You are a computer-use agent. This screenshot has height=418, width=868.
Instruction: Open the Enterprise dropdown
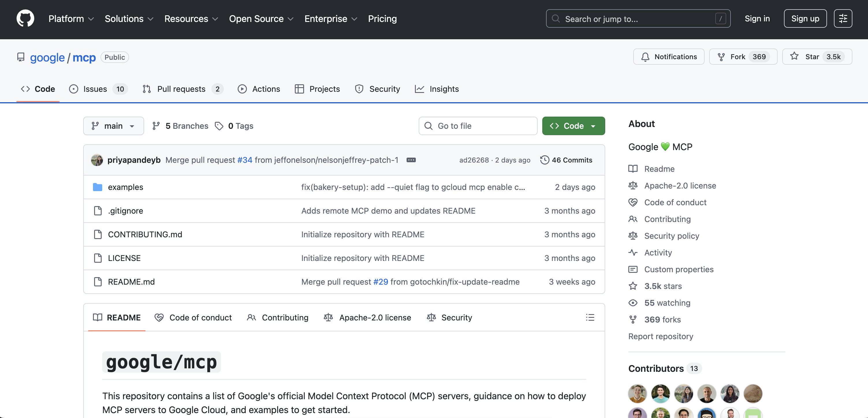pos(331,18)
